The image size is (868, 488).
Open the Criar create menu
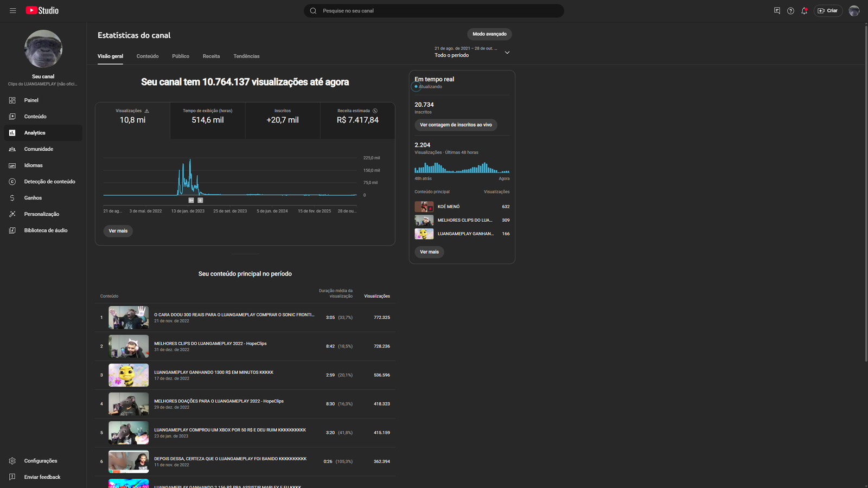coord(828,11)
